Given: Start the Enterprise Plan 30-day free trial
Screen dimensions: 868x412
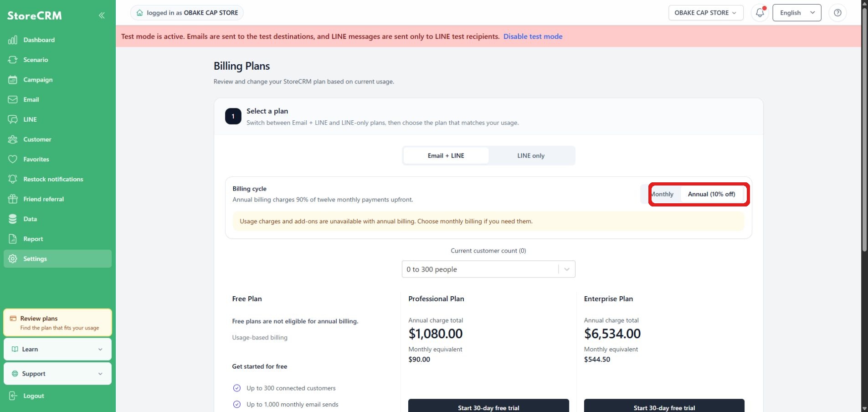Looking at the screenshot, I should [x=664, y=406].
